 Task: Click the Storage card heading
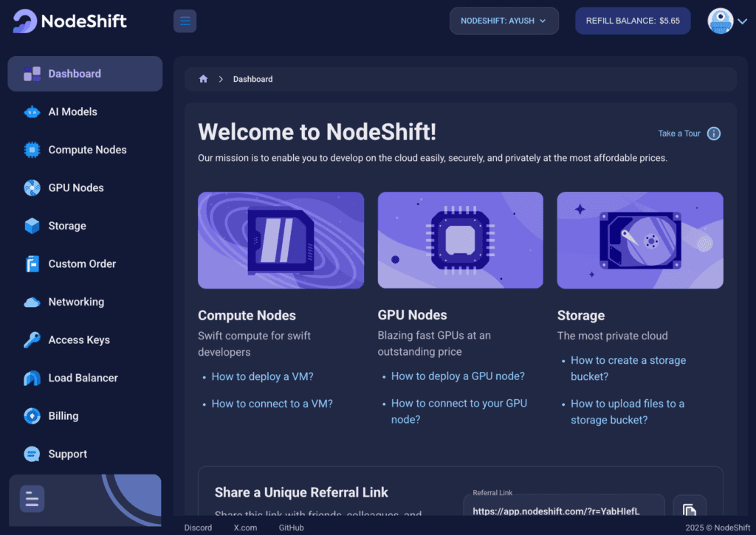pos(581,315)
